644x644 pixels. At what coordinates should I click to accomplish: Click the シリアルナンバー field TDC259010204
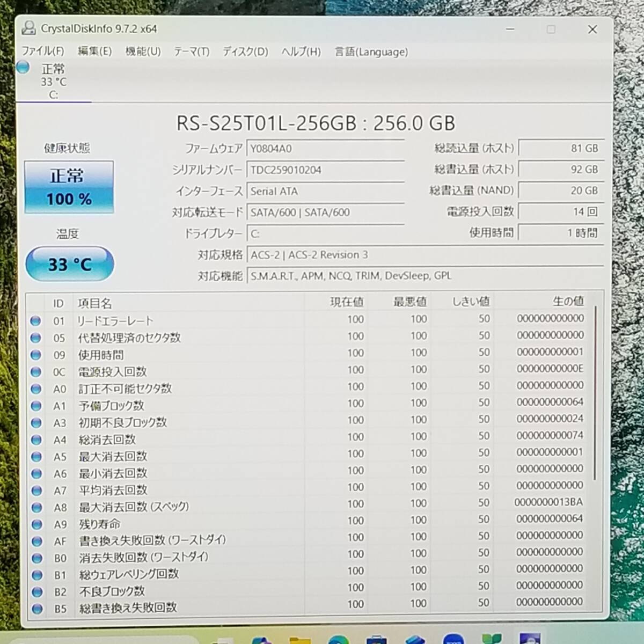[325, 170]
